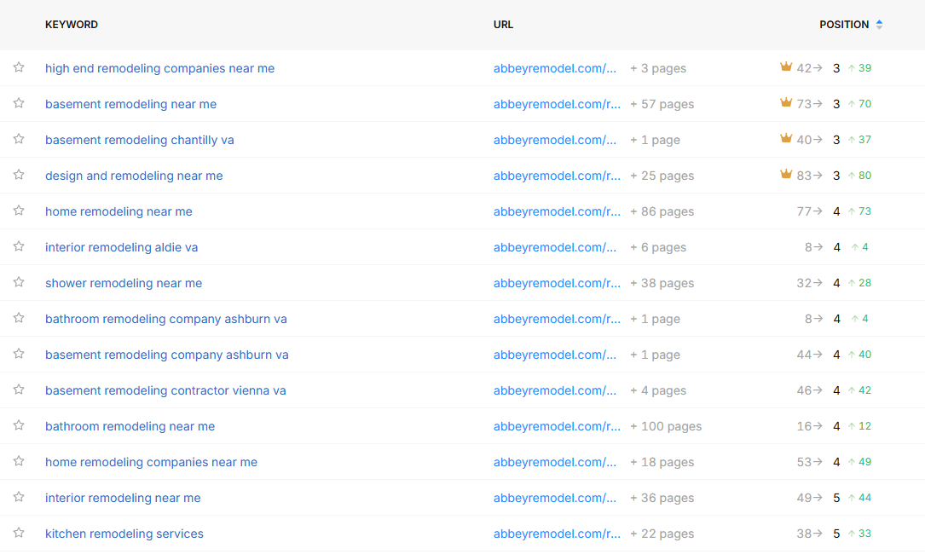Screen dimensions: 925x560
Task: Open the abbeyremodel.com URL for 'home remodeling companies near me'
Action: coord(554,462)
